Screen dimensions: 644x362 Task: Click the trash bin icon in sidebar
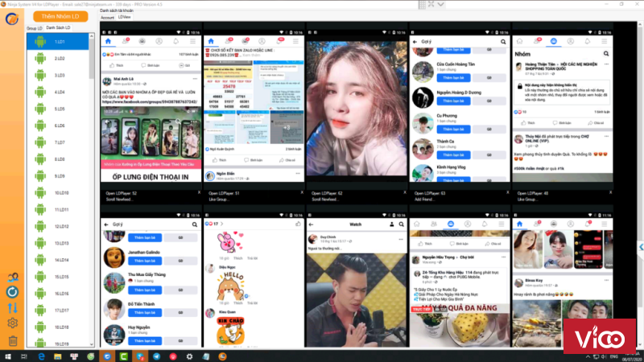(x=13, y=340)
